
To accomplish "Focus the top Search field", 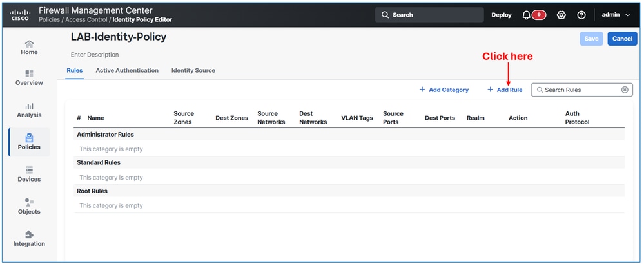I will tap(429, 15).
